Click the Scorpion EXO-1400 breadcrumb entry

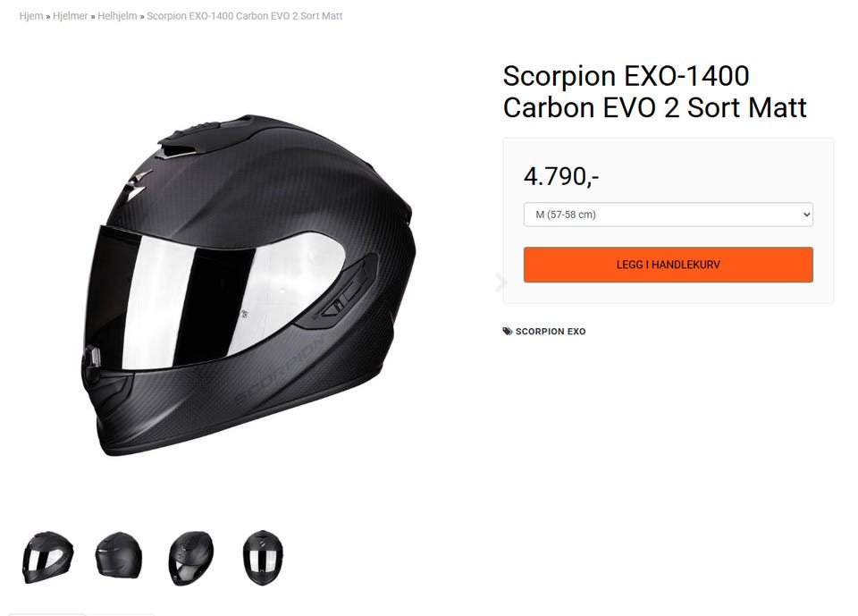[244, 16]
